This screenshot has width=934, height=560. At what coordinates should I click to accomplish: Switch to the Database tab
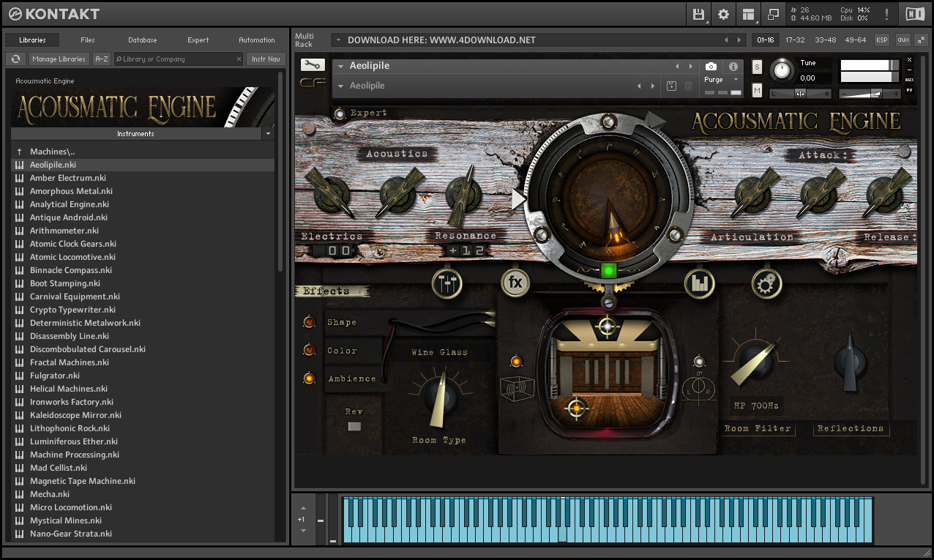coord(142,40)
